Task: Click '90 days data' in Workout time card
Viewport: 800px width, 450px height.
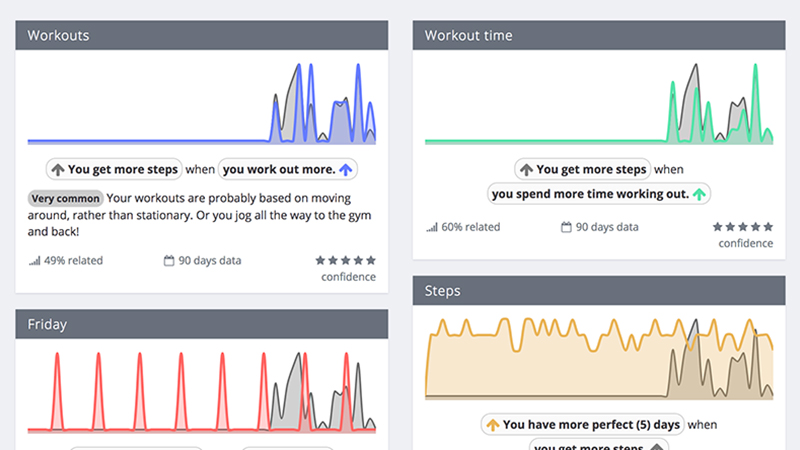Action: [607, 227]
